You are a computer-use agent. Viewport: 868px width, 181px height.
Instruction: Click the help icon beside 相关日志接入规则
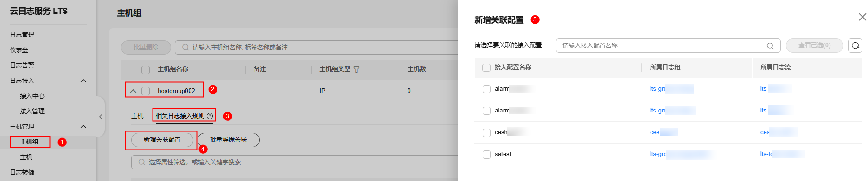[210, 116]
